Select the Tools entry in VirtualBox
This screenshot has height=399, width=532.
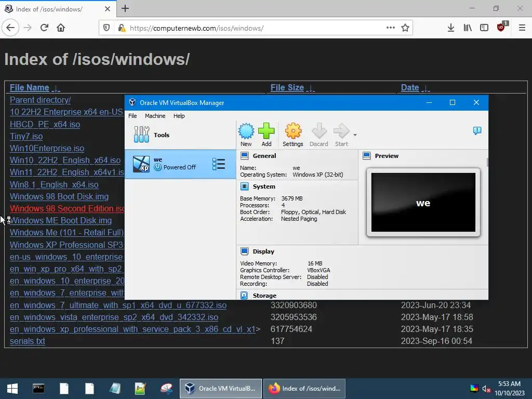click(180, 135)
